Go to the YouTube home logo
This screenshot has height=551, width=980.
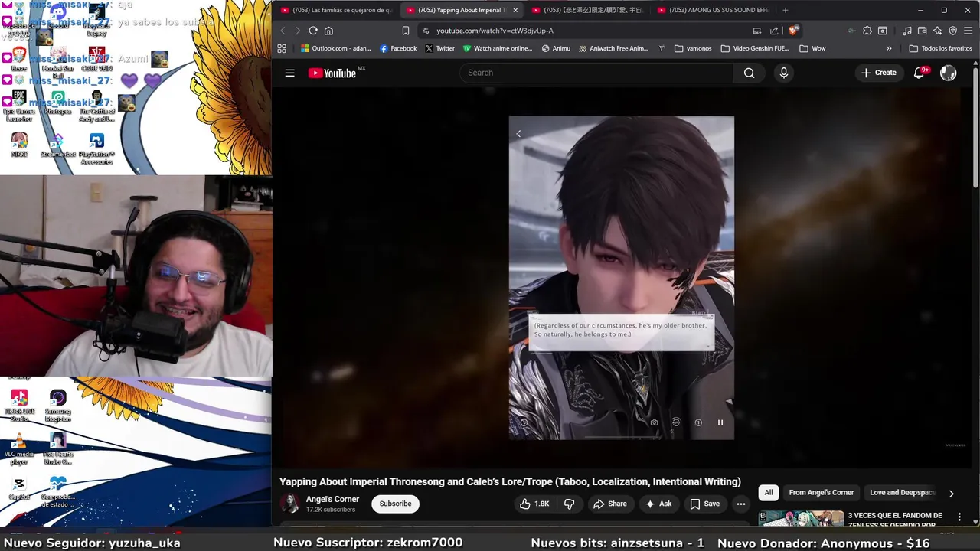(332, 73)
